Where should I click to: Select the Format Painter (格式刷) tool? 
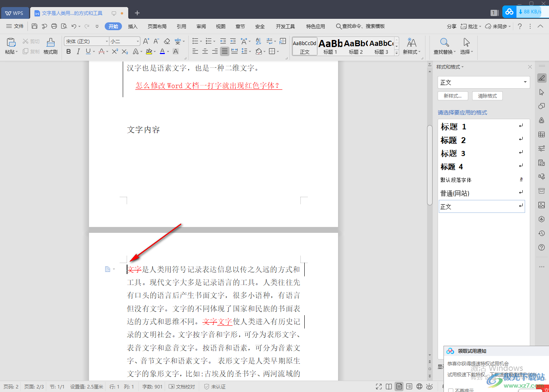[51, 46]
